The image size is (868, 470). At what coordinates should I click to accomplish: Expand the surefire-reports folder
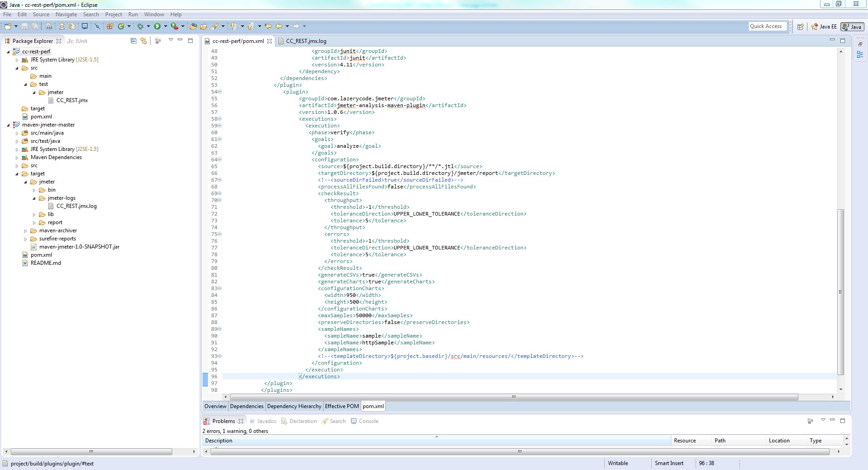point(25,239)
